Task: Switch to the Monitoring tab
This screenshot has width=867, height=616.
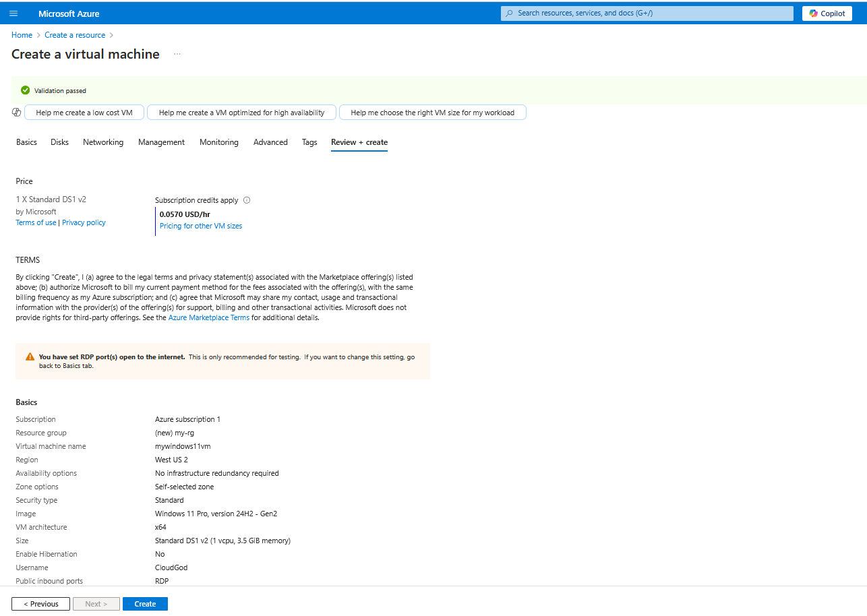Action: pyautogui.click(x=219, y=142)
